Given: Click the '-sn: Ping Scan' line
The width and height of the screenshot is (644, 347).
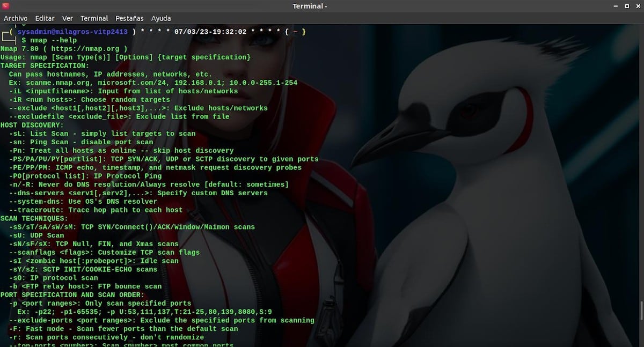Looking at the screenshot, I should pos(81,142).
